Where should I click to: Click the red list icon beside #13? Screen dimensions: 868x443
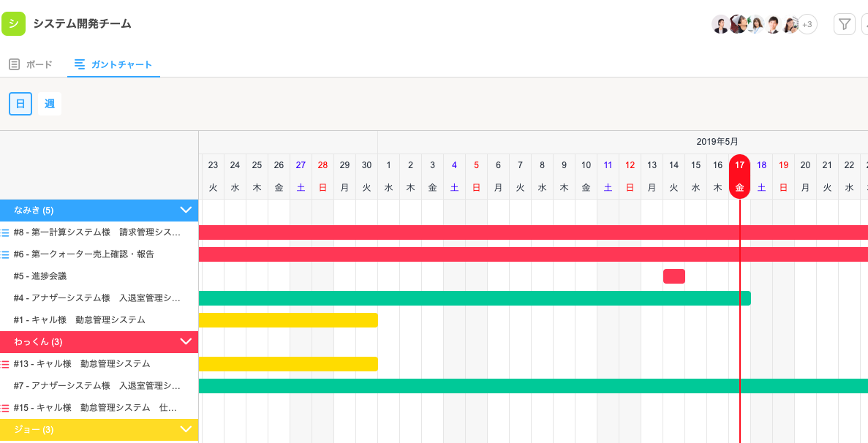point(5,364)
